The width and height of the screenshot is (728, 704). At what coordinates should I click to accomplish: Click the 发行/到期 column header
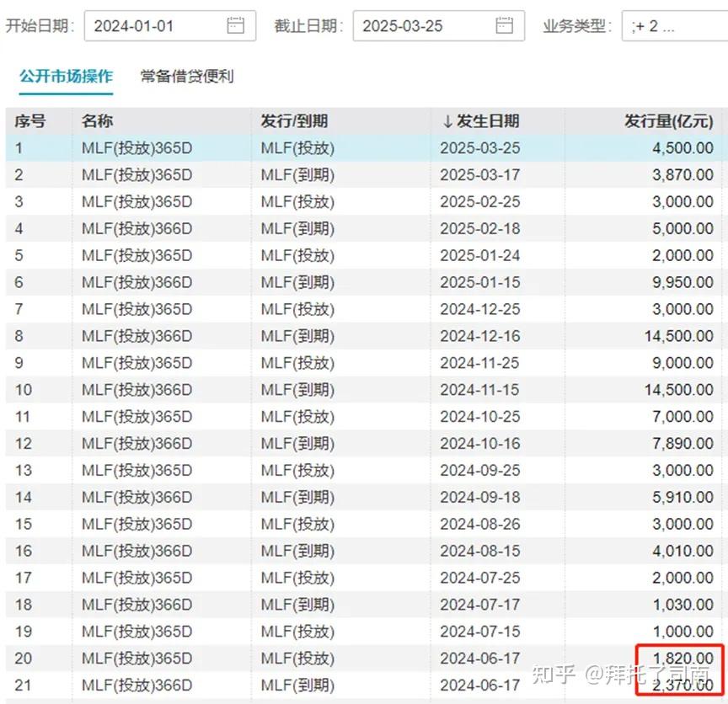293,120
